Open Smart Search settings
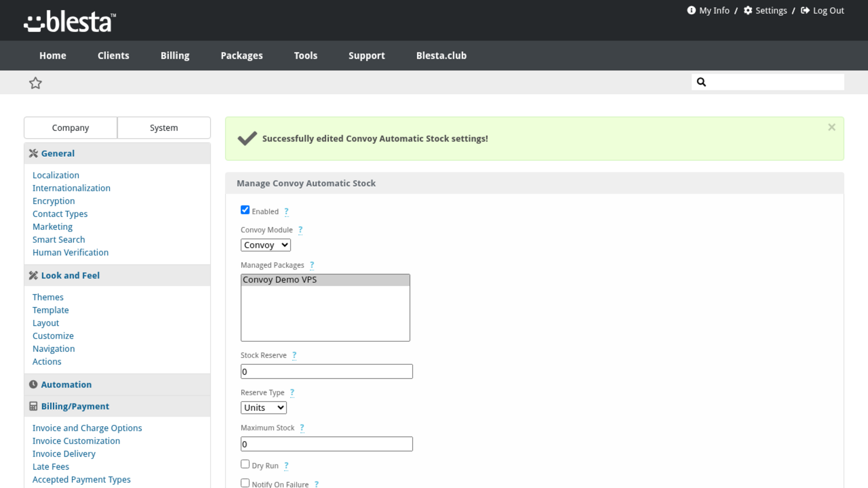 pyautogui.click(x=59, y=239)
